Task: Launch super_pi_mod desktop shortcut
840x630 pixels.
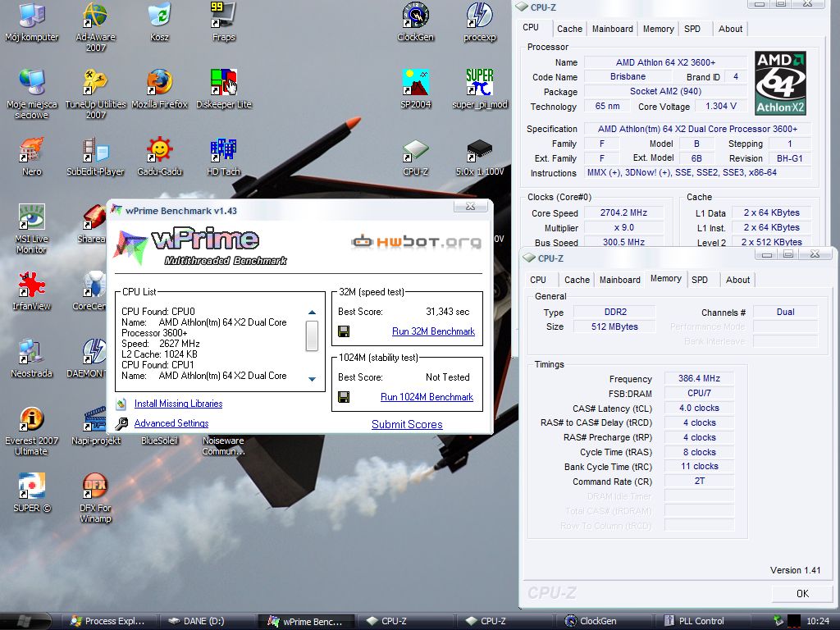Action: 479,89
